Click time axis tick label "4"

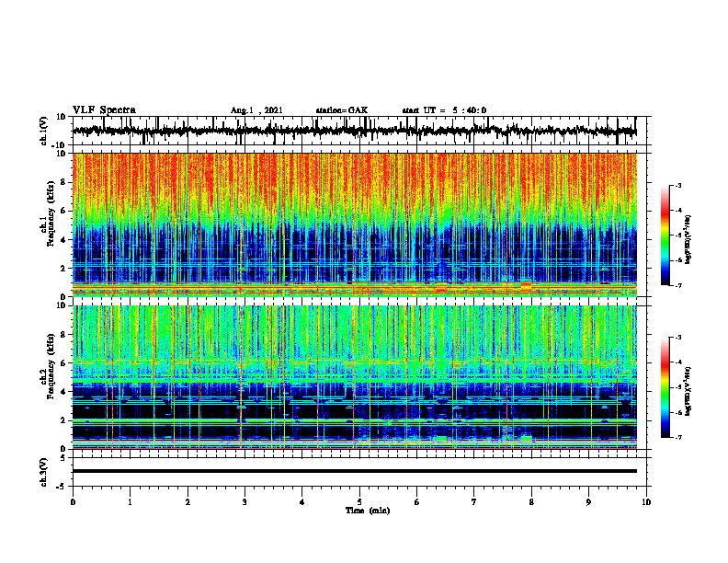(302, 502)
